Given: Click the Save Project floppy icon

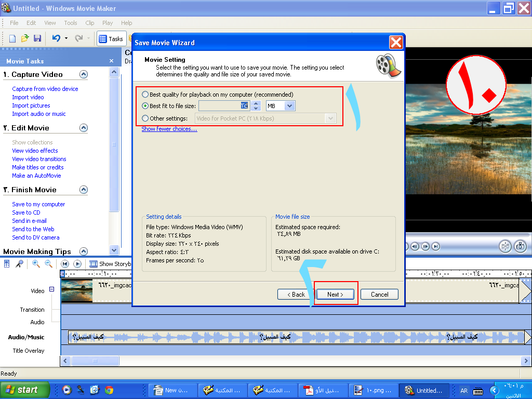Looking at the screenshot, I should point(37,38).
